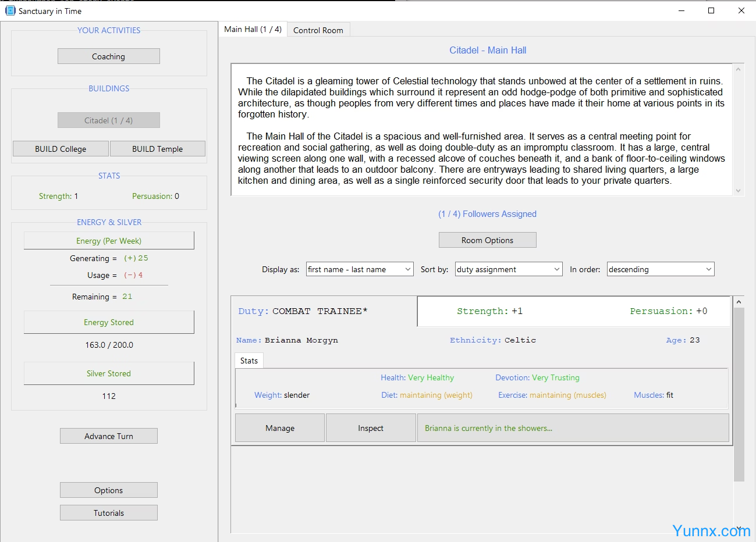Select the Citadel (1 / 4) building

[x=109, y=120]
